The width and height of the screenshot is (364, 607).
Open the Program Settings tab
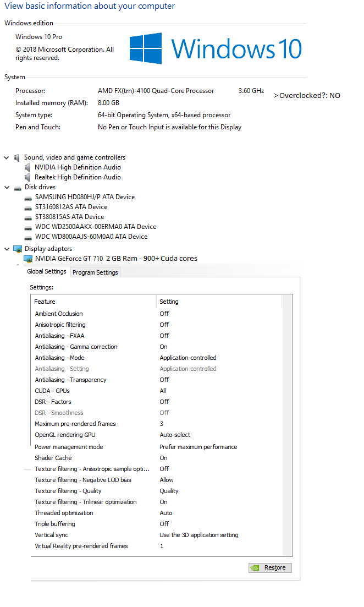point(95,272)
